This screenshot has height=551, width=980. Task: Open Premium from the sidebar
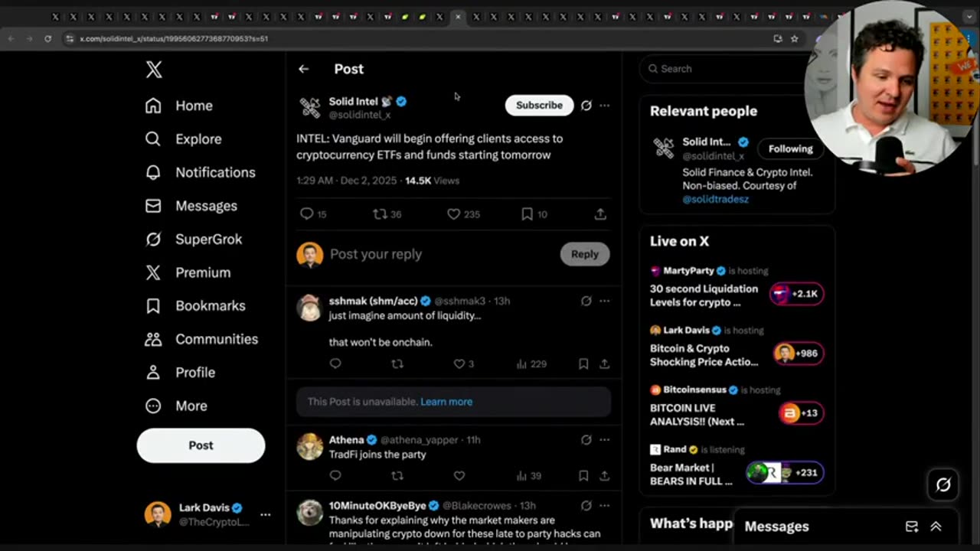188,272
